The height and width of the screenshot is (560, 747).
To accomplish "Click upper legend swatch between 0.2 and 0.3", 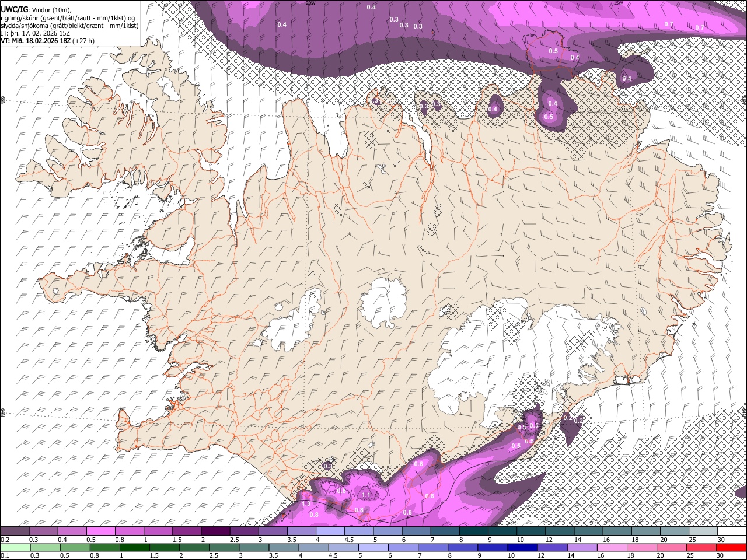I will tap(15, 531).
